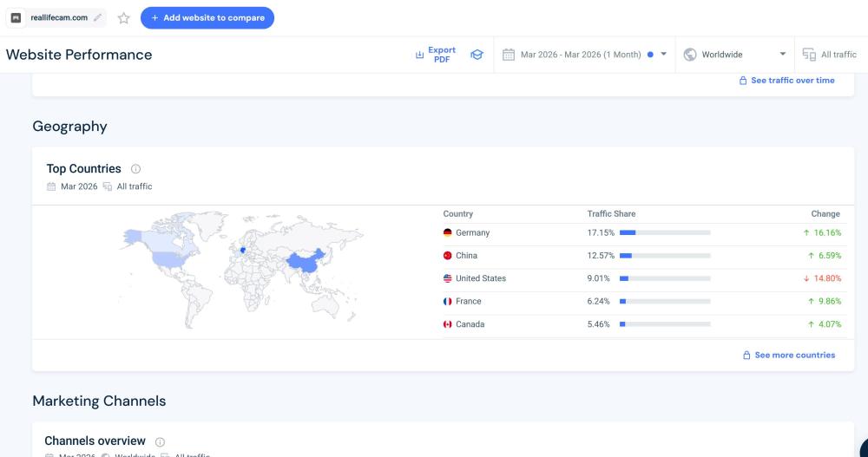Viewport: 868px width, 457px height.
Task: Sort the table by Change column
Action: pyautogui.click(x=825, y=214)
